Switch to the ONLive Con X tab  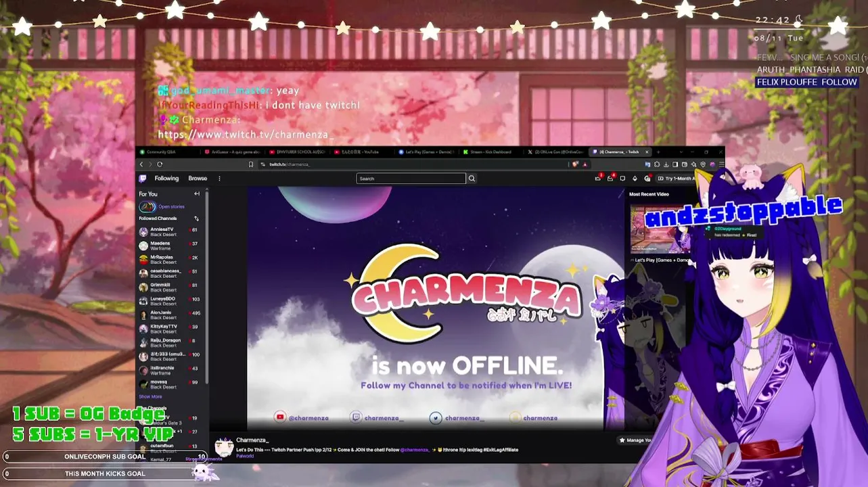pyautogui.click(x=557, y=152)
